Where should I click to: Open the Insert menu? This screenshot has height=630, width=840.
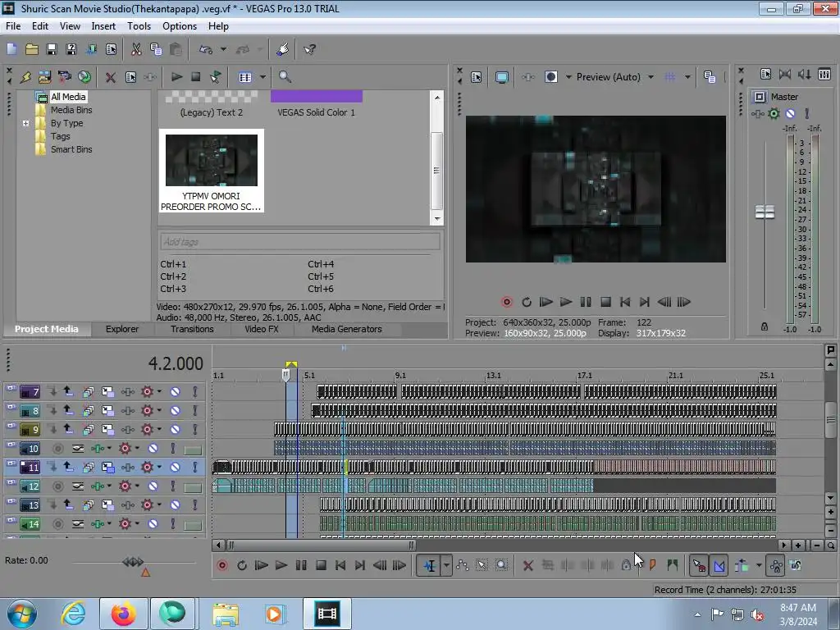click(103, 25)
